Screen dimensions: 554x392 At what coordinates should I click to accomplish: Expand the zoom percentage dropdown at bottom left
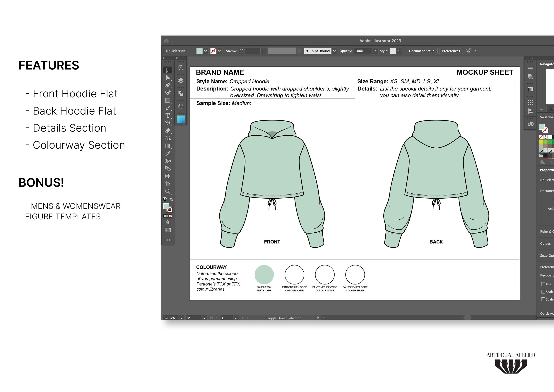[181, 318]
